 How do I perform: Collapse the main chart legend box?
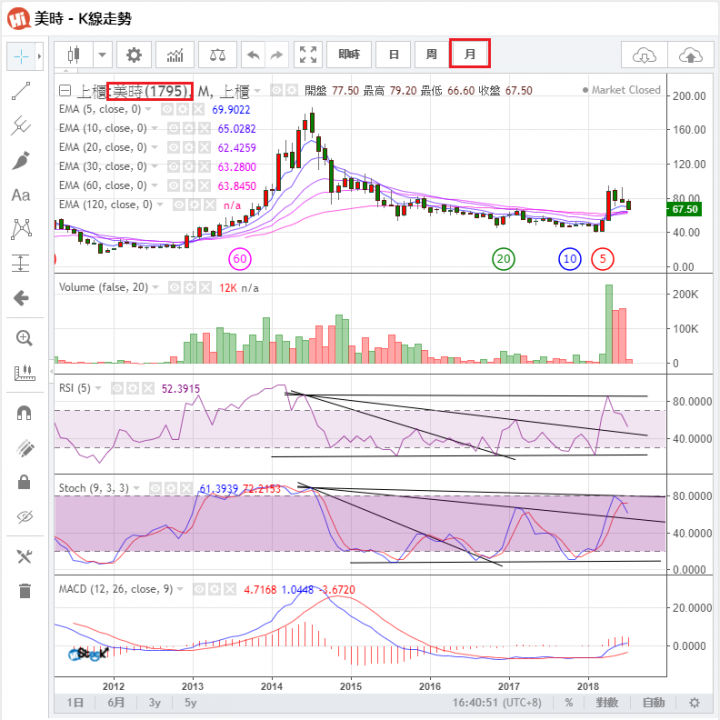(65, 91)
